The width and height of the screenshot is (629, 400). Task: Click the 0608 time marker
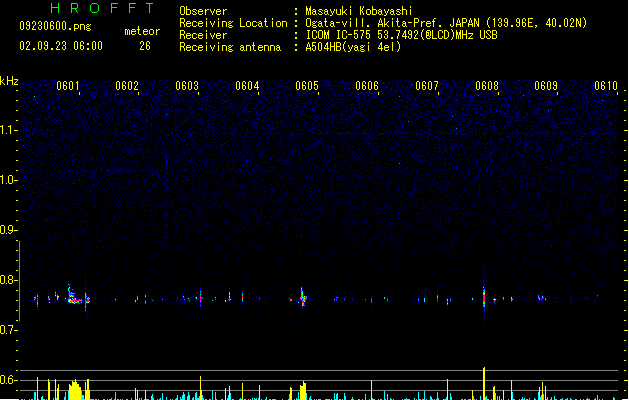coord(487,86)
